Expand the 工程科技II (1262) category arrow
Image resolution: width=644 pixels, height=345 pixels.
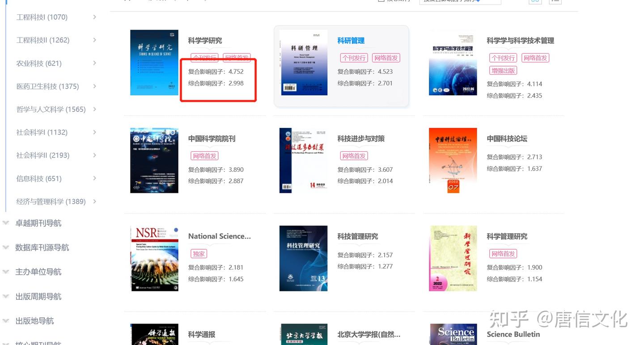click(94, 40)
